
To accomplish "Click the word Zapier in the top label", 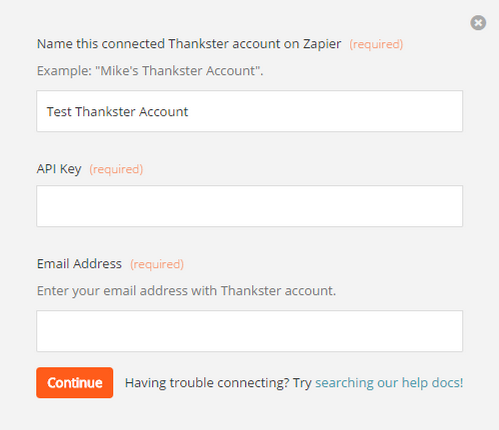I will point(322,44).
